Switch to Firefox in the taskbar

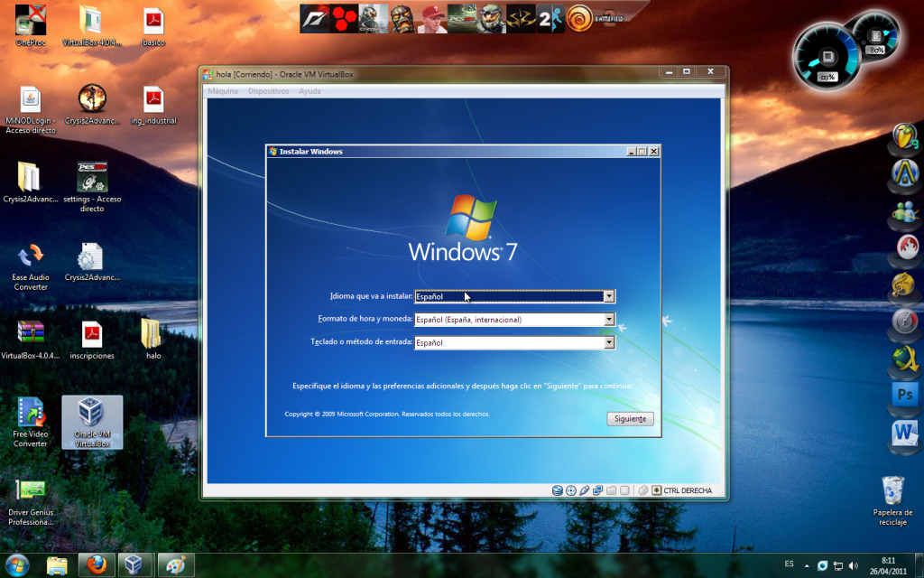[97, 565]
